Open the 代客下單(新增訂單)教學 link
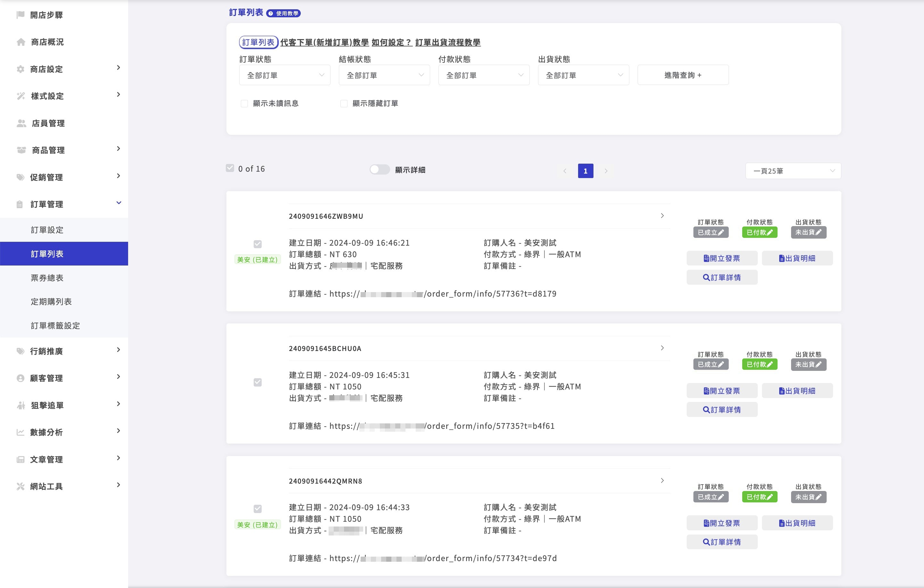The width and height of the screenshot is (924, 588). (x=324, y=43)
